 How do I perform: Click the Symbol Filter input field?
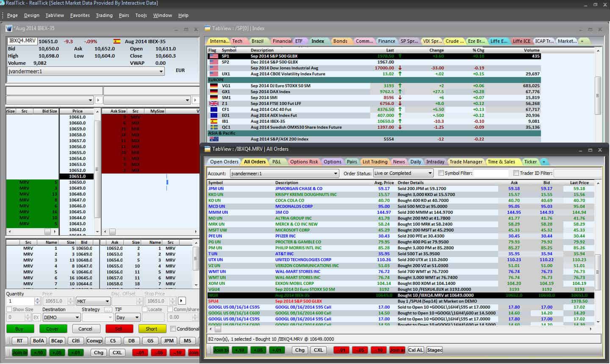pyautogui.click(x=491, y=173)
